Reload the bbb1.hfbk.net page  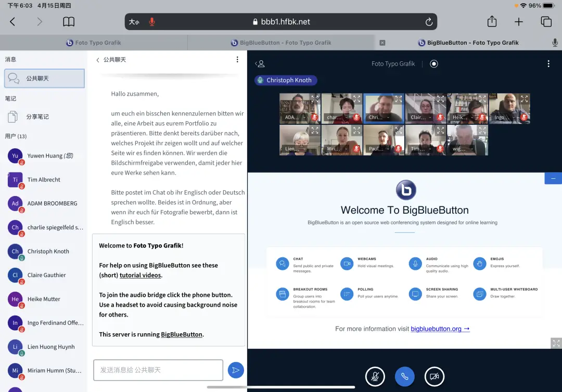(x=429, y=22)
